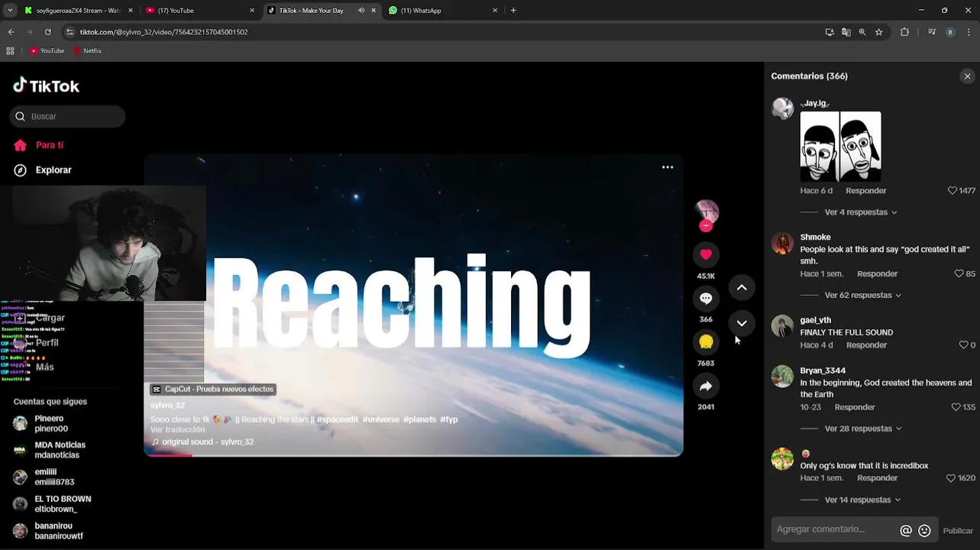Open followed account EL TIO BROWN
The image size is (980, 550).
point(52,504)
